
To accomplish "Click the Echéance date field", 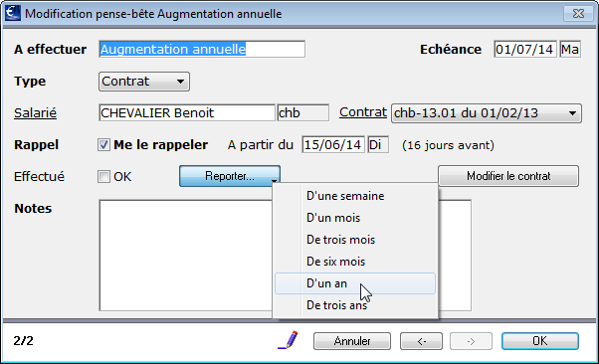I will point(525,50).
